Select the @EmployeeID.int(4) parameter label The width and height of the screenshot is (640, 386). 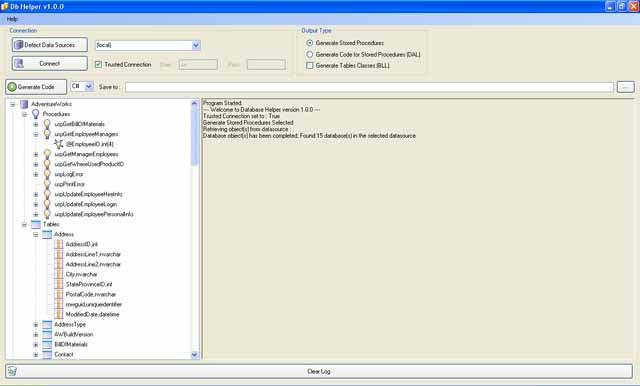pyautogui.click(x=89, y=144)
